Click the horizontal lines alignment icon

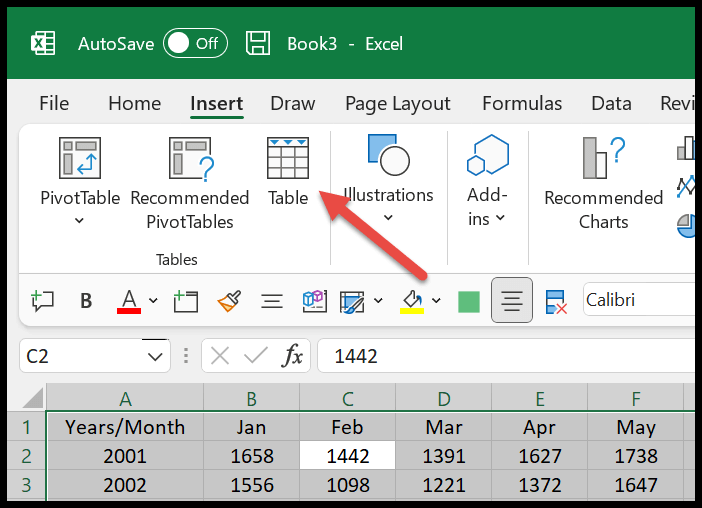(x=272, y=301)
